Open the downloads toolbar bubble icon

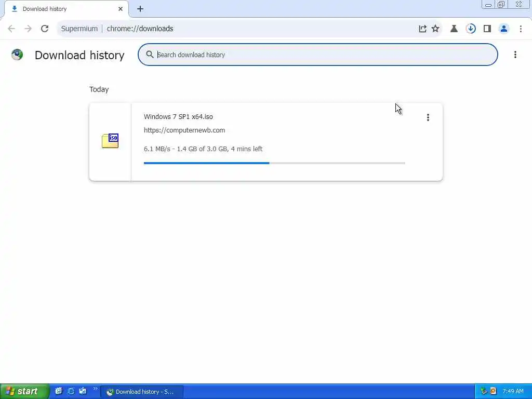(x=471, y=29)
